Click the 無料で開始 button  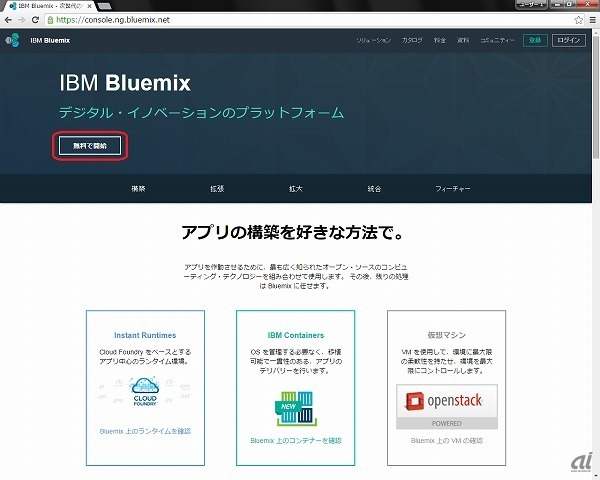point(90,146)
